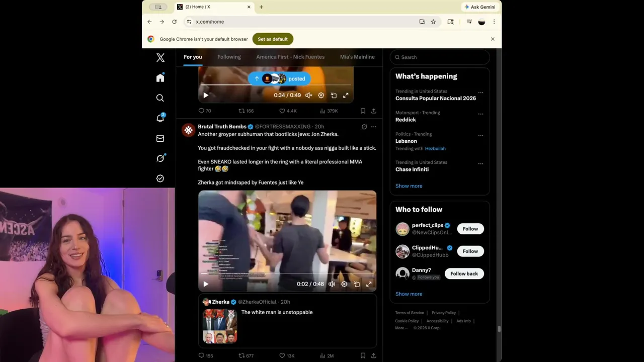Set Chrome as default browser
Screen dimensions: 644x362
(273, 39)
